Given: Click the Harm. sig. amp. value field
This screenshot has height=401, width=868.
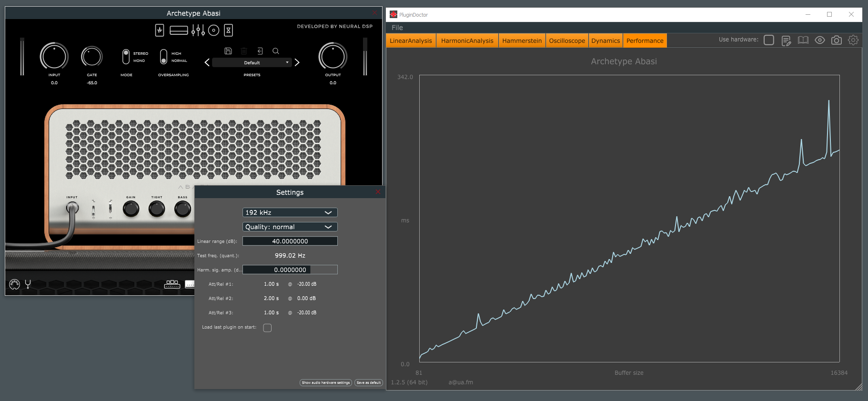Looking at the screenshot, I should [x=290, y=270].
